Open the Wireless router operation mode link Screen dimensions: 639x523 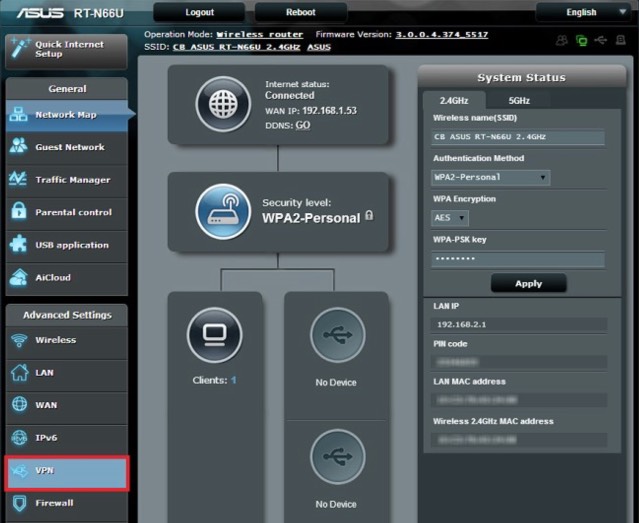pyautogui.click(x=260, y=35)
